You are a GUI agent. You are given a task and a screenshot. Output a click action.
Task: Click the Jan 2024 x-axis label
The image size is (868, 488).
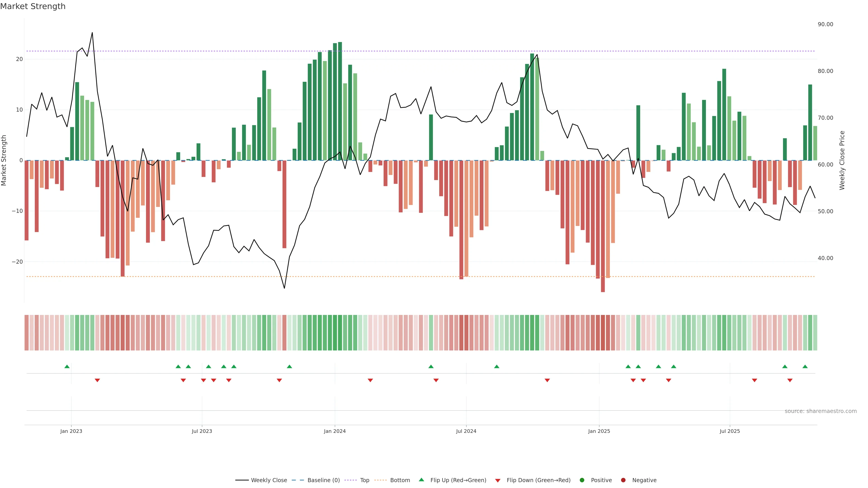pos(335,431)
